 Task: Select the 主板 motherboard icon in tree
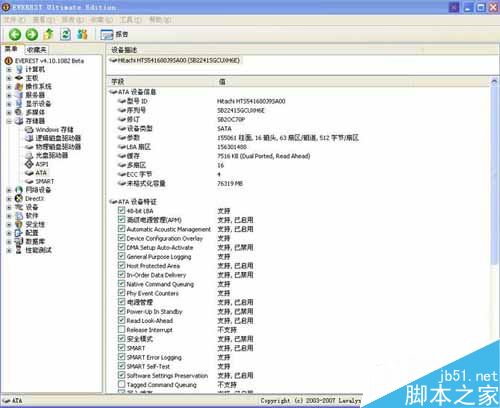click(x=20, y=78)
